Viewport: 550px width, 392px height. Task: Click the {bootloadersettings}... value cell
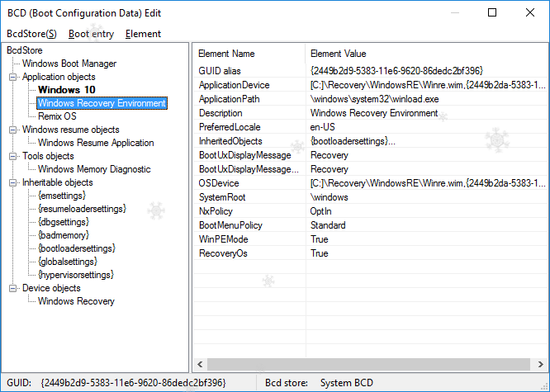353,141
